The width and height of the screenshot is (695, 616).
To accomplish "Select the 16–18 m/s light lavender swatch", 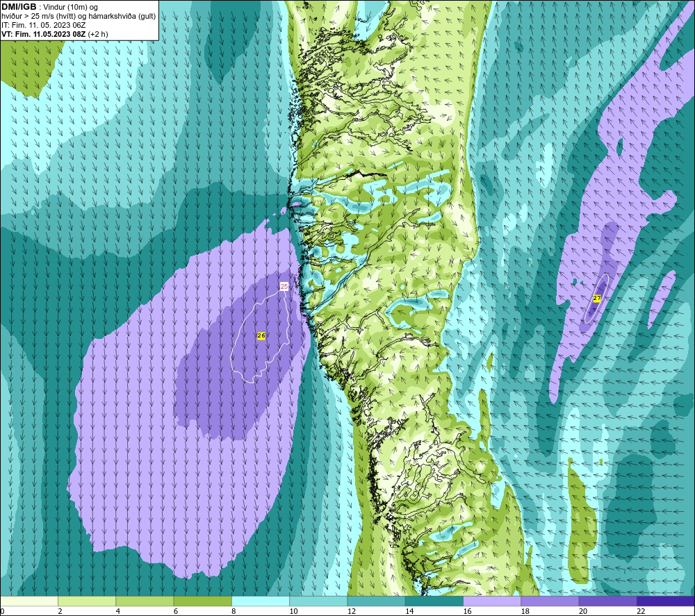I will pyautogui.click(x=492, y=601).
